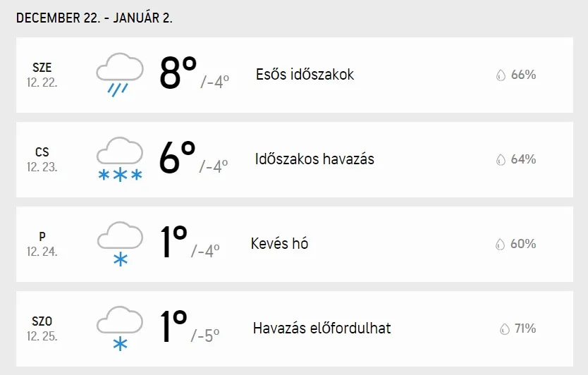Click the 8° high temperature for Wednesday
This screenshot has height=375, width=588.
pyautogui.click(x=178, y=73)
